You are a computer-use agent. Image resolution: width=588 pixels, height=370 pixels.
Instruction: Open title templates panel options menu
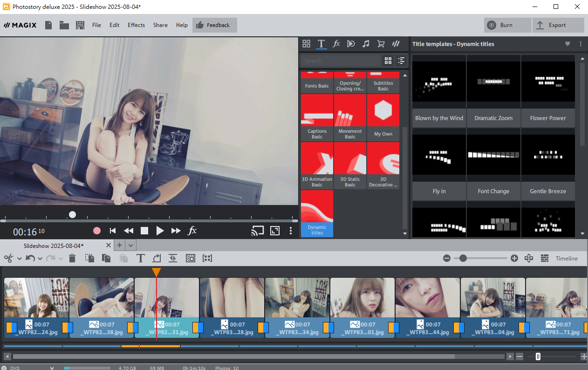point(581,44)
